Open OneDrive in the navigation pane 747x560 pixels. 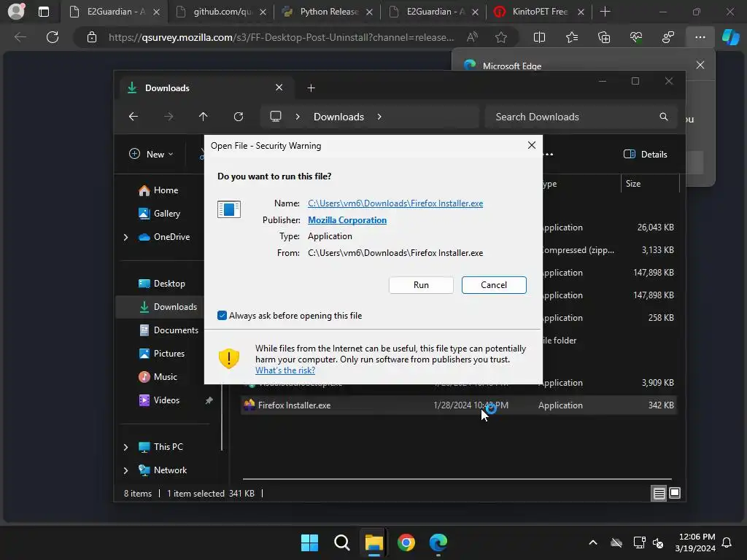[164, 237]
